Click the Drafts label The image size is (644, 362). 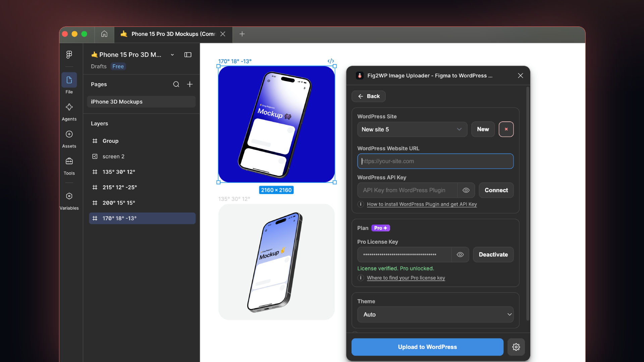pyautogui.click(x=99, y=66)
